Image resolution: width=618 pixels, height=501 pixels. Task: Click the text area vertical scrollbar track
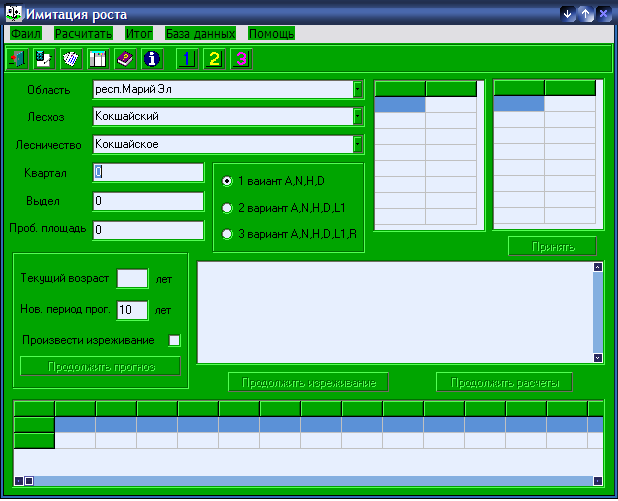(598, 313)
